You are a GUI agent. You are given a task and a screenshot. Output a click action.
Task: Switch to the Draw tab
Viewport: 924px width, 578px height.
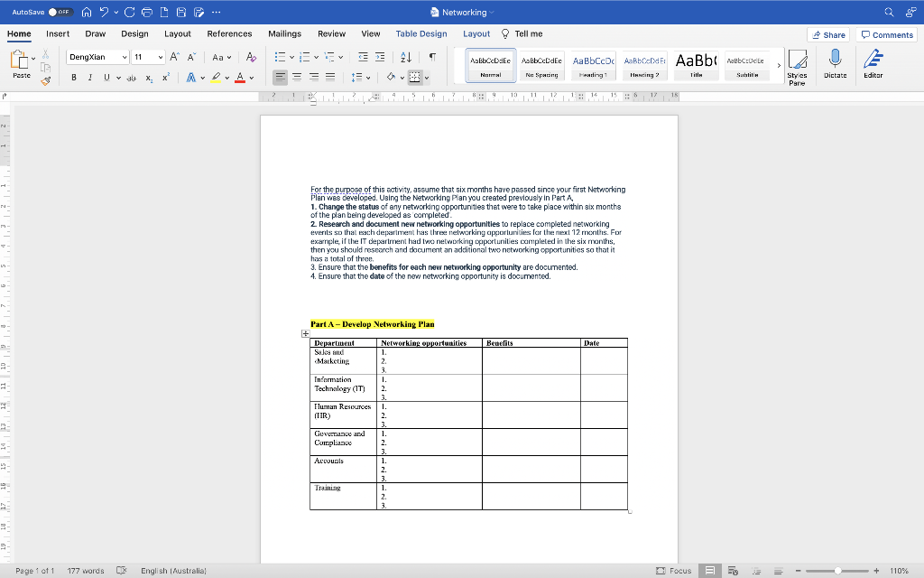(96, 33)
